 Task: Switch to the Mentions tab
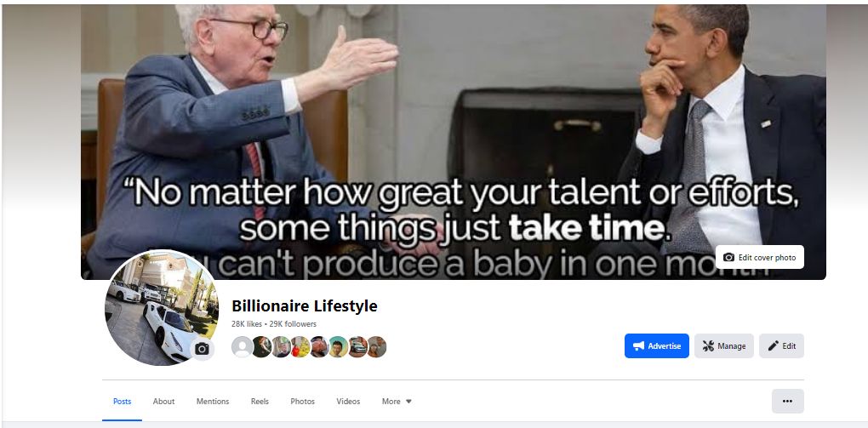tap(213, 402)
